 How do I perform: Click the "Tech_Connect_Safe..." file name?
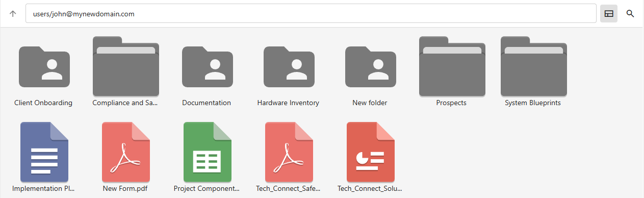coord(288,188)
